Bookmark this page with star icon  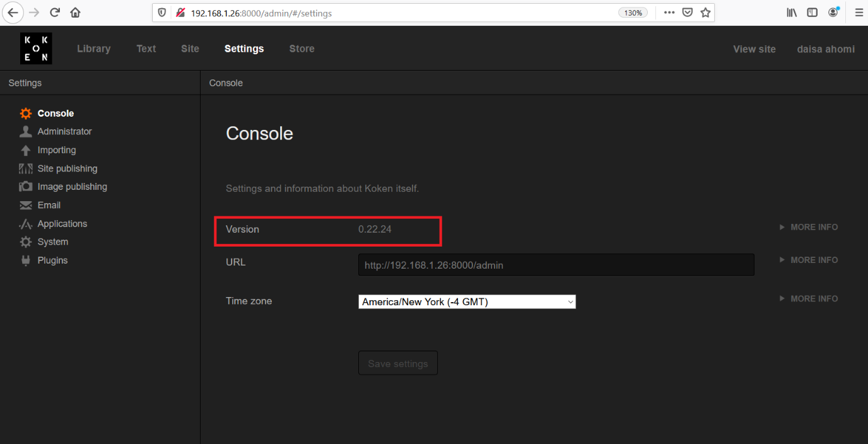click(705, 13)
